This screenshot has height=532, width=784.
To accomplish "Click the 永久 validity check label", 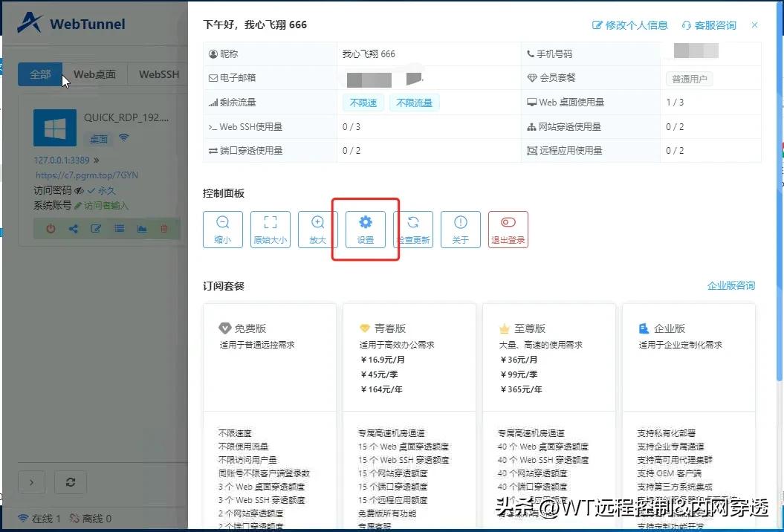I will click(x=102, y=190).
